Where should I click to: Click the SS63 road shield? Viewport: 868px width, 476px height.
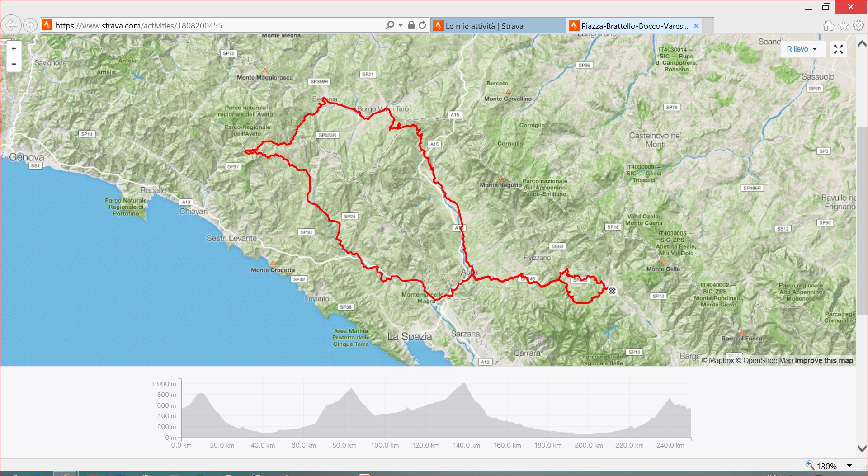click(x=557, y=246)
